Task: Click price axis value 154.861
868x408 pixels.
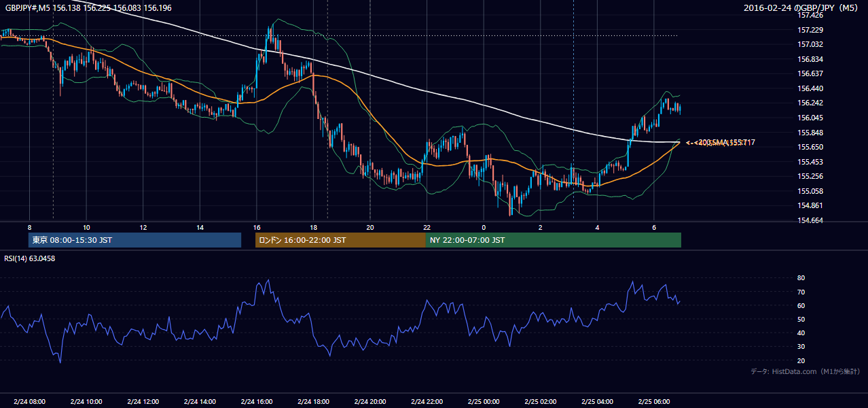Action: pyautogui.click(x=811, y=205)
